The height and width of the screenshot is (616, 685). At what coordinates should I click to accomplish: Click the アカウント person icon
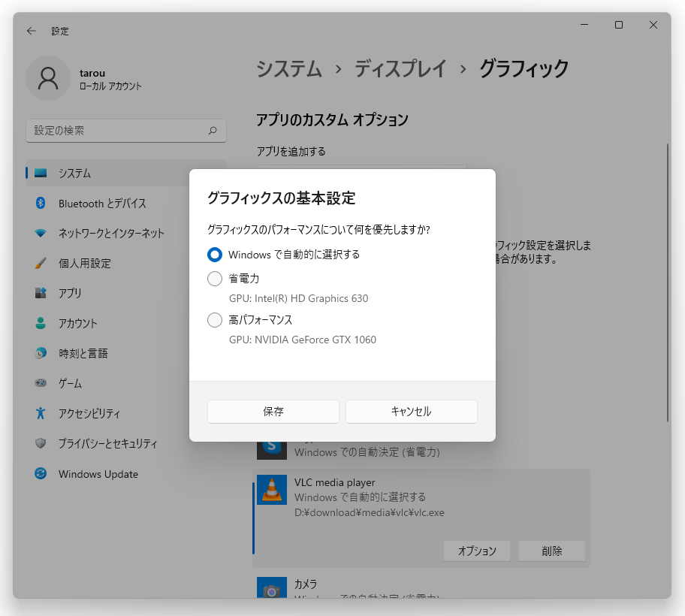coord(41,323)
